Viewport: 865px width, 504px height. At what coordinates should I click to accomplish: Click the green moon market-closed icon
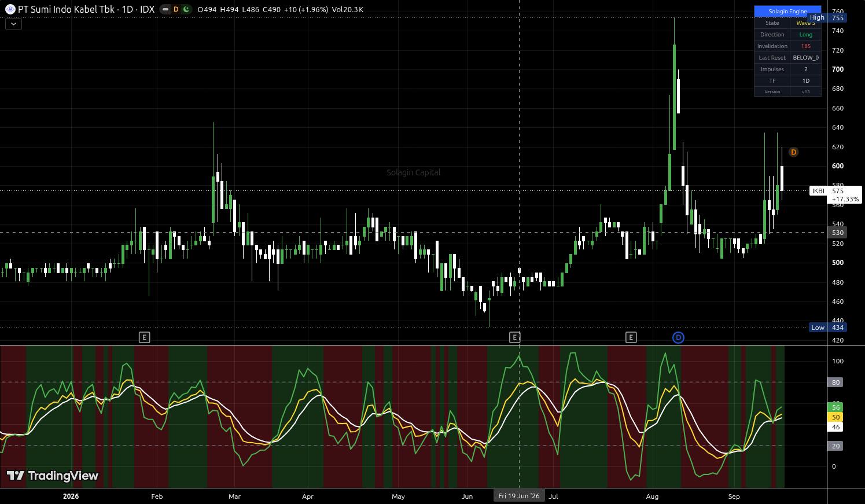pos(186,9)
